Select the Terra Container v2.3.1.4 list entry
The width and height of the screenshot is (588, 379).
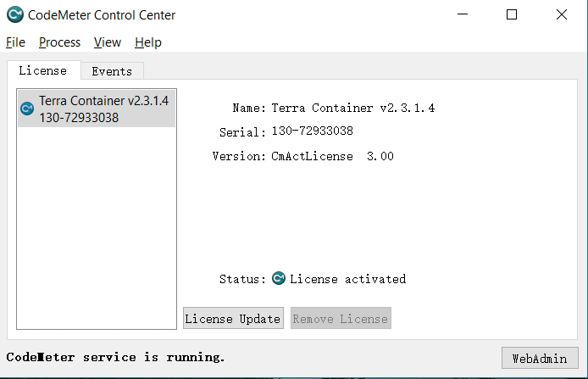point(97,109)
